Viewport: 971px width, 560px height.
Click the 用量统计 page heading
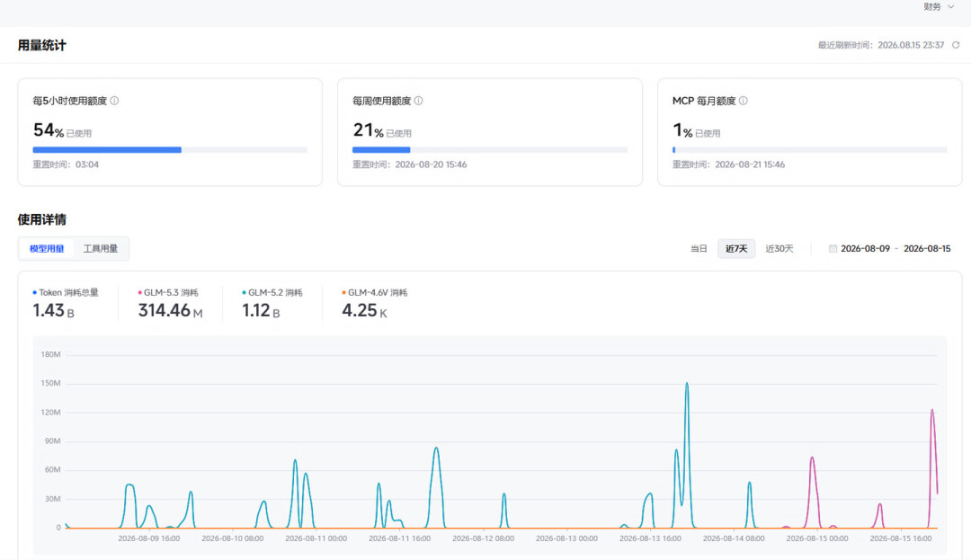pyautogui.click(x=41, y=45)
